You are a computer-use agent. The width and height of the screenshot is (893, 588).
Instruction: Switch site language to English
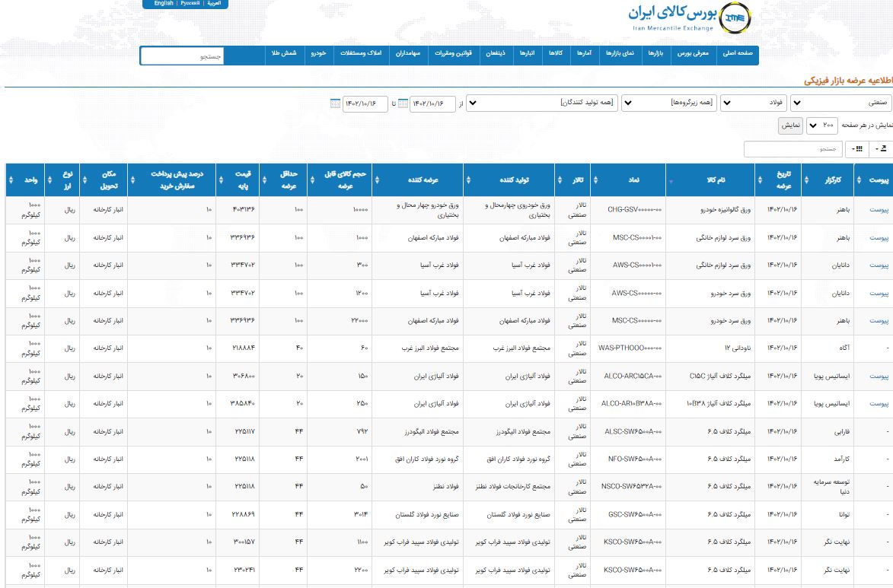[164, 3]
